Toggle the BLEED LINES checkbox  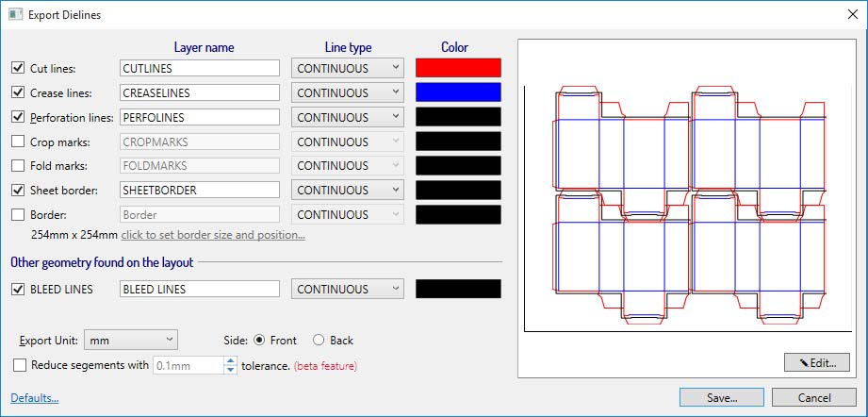pos(18,289)
